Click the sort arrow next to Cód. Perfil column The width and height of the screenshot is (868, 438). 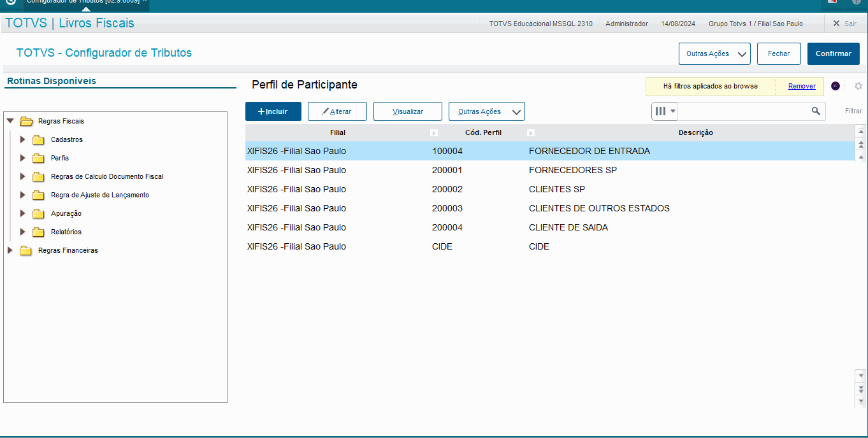[531, 133]
